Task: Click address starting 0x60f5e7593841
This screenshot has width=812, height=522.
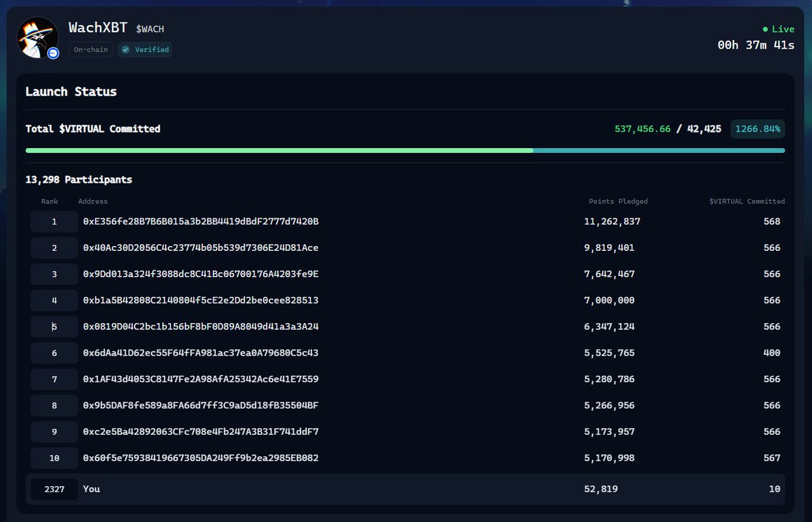Action: (x=201, y=458)
